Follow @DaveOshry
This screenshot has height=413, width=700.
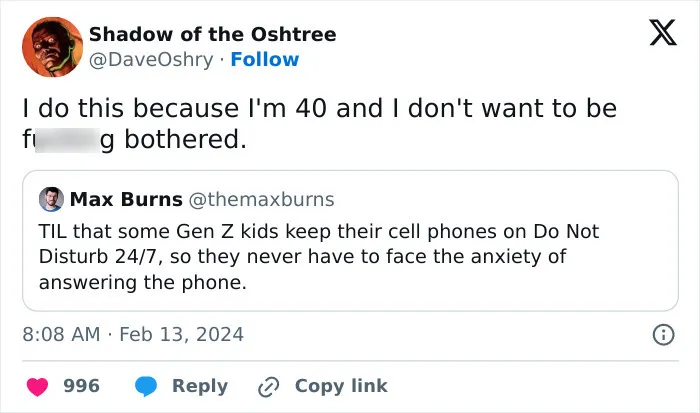[x=265, y=59]
